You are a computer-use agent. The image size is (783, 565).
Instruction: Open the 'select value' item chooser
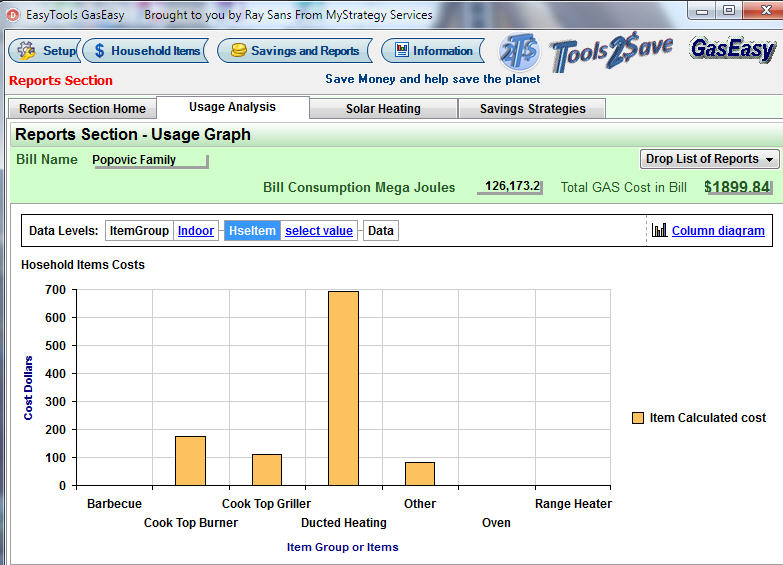point(318,231)
